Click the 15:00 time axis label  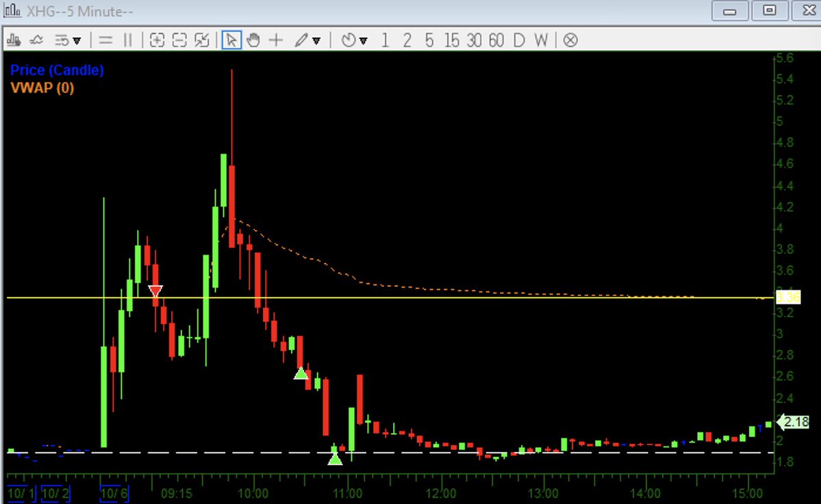(x=747, y=494)
